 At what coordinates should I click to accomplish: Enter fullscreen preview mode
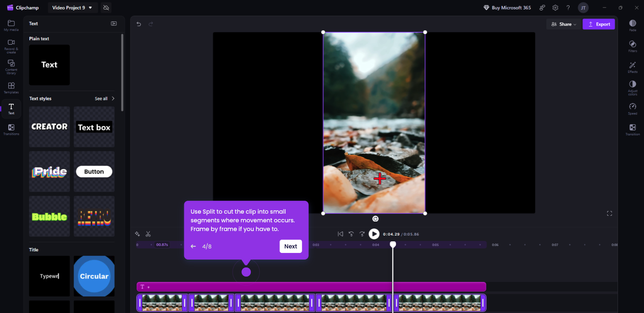click(609, 213)
